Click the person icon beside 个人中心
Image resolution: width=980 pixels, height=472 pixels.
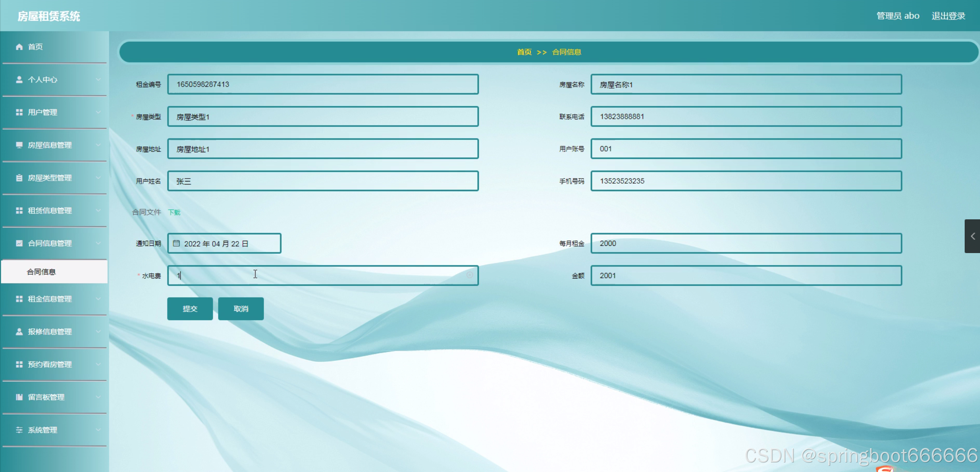[19, 79]
